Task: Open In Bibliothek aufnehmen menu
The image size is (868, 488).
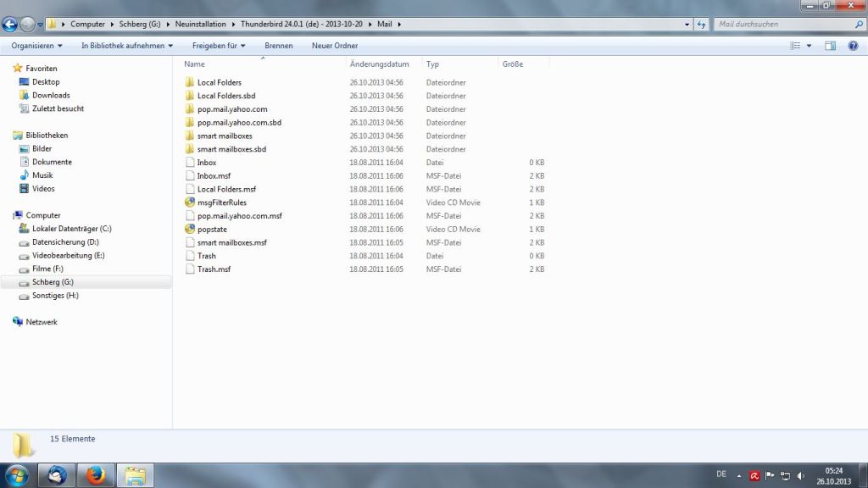Action: 127,46
